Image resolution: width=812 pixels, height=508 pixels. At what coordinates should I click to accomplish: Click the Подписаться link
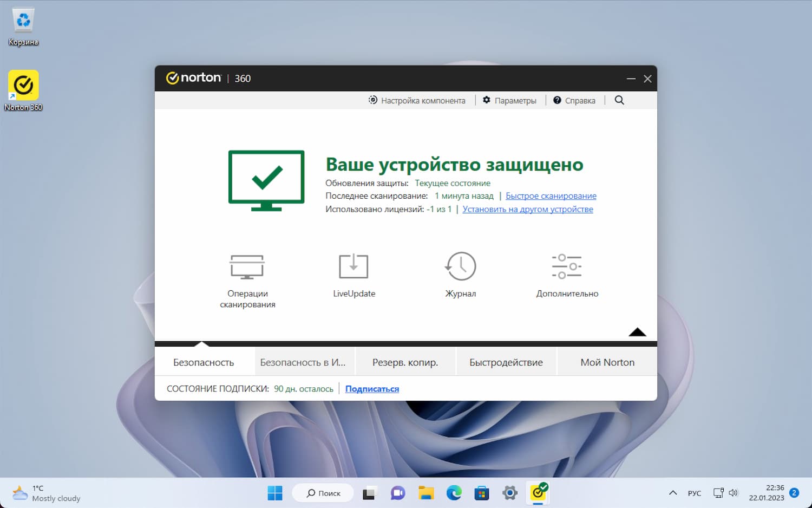[x=372, y=388]
